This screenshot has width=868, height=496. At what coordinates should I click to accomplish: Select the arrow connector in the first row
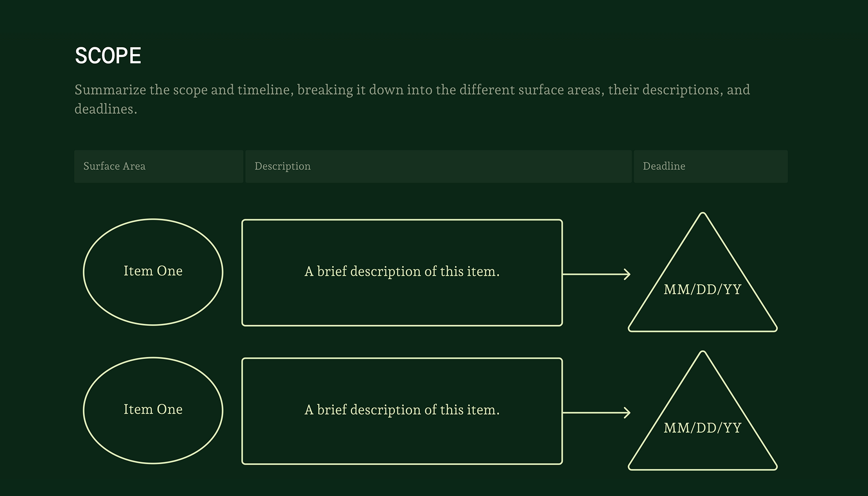click(x=596, y=274)
